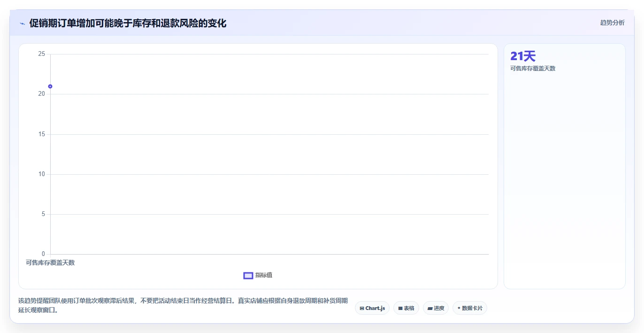Click the Chart.js tag

click(372, 308)
